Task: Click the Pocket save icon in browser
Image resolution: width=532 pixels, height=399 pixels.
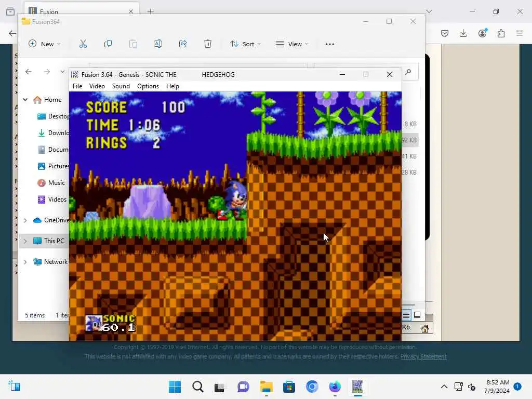Action: 445,33
